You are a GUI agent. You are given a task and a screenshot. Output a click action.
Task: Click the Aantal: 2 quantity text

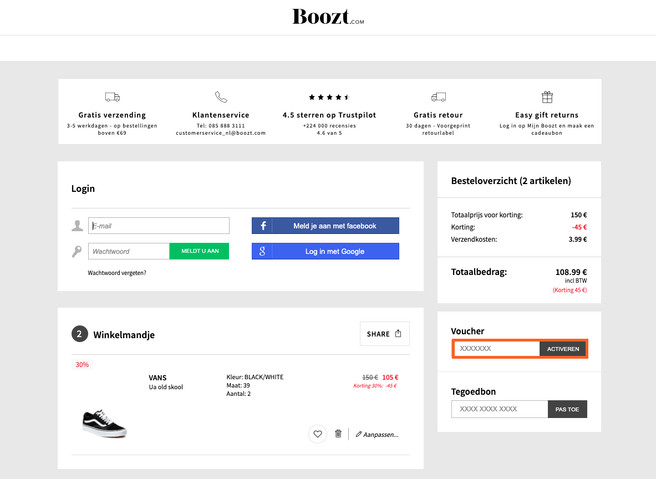238,394
